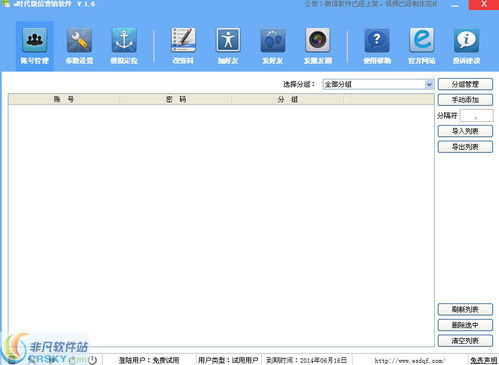The image size is (499, 365).
Task: Click the 公告 announcement text in title bar
Action: click(x=370, y=4)
